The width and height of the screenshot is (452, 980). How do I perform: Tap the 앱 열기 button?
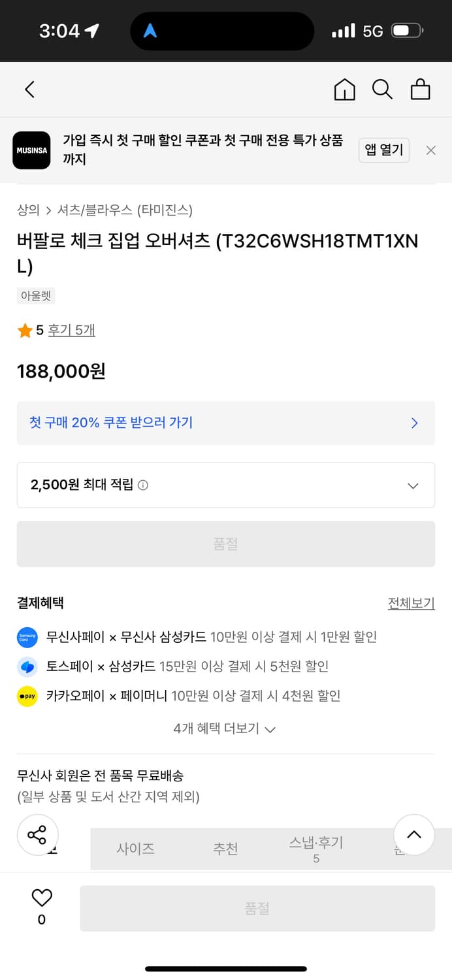(x=384, y=150)
